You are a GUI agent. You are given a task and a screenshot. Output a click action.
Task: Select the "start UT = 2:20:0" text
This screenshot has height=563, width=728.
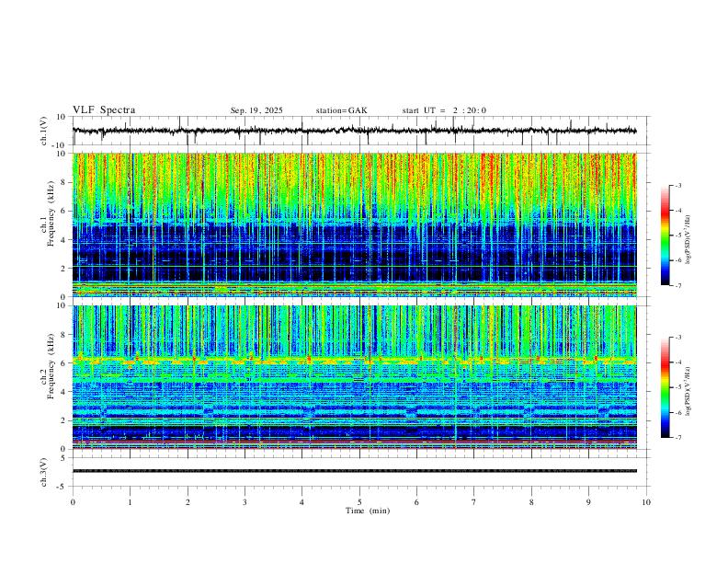pos(444,110)
